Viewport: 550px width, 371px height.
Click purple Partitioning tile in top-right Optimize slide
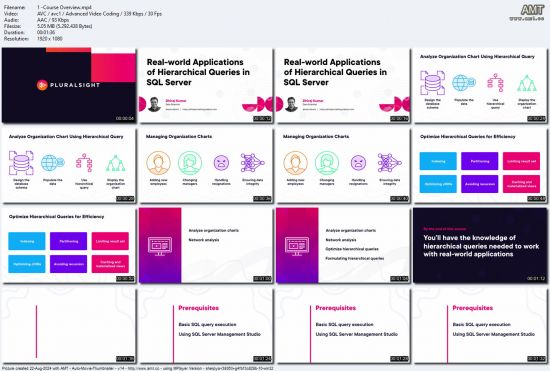point(479,161)
